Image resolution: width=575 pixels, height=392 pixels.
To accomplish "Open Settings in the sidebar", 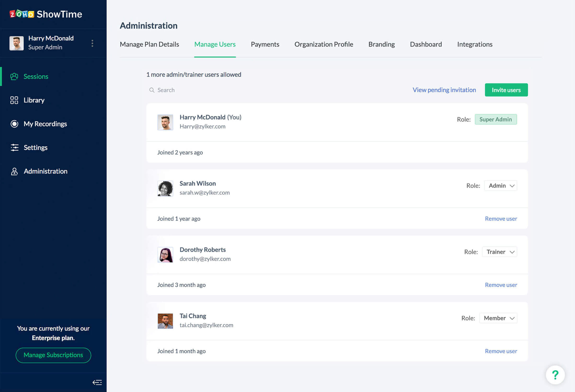I will pos(53,147).
